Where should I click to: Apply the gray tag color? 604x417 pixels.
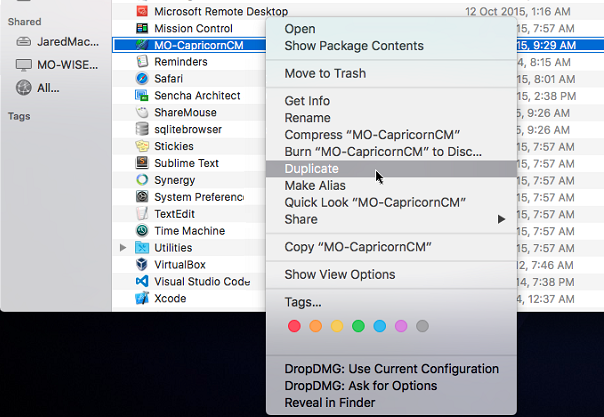point(423,326)
